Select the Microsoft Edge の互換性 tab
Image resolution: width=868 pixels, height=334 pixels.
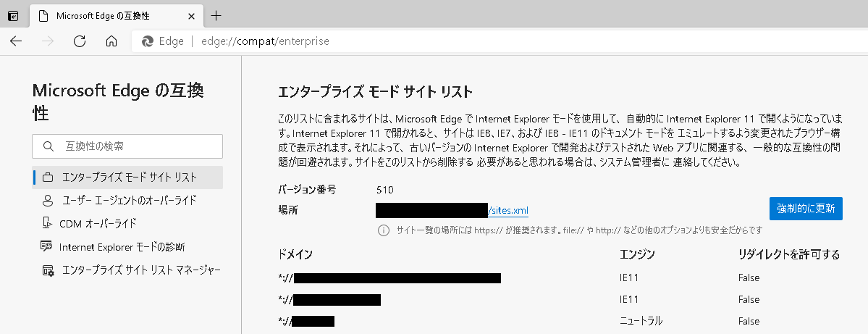point(116,16)
